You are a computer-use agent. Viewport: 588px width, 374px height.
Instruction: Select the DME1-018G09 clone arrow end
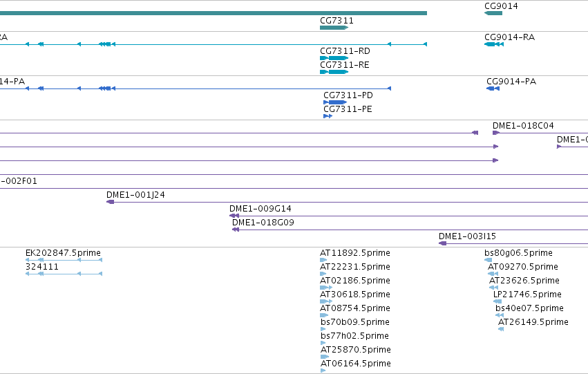236,230
